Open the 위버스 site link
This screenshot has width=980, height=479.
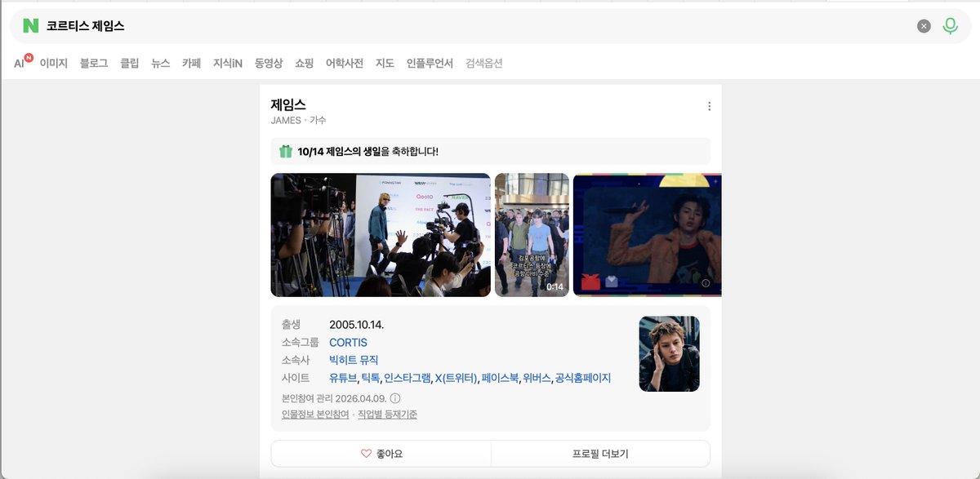pyautogui.click(x=537, y=378)
